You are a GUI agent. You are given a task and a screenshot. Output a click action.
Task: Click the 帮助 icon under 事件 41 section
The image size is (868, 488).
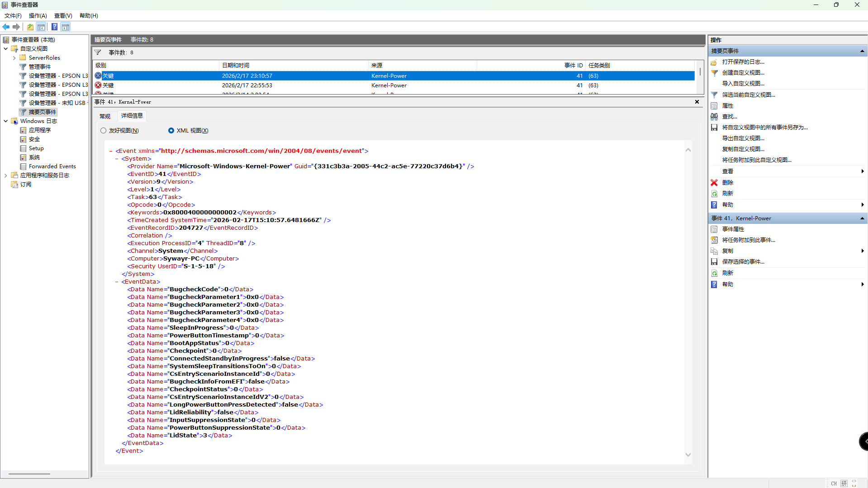click(714, 284)
